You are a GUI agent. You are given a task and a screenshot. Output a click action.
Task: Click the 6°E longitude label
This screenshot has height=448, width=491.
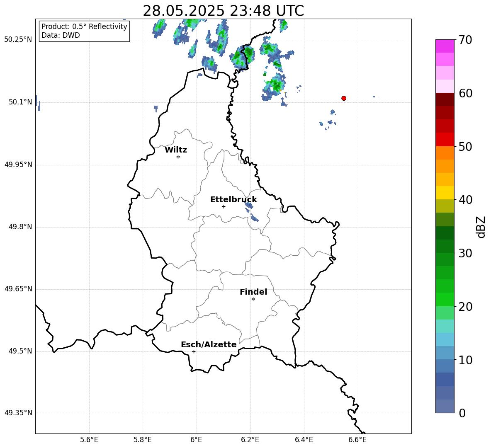[196, 440]
